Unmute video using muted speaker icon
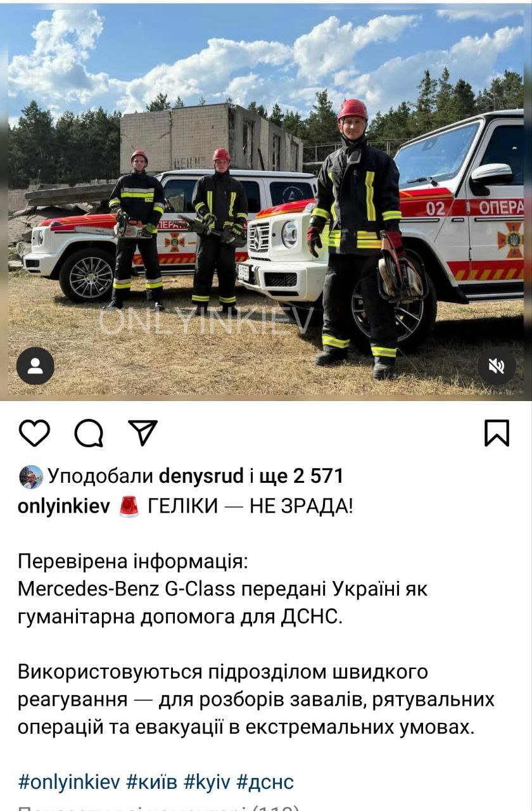Image resolution: width=532 pixels, height=811 pixels. point(497,366)
